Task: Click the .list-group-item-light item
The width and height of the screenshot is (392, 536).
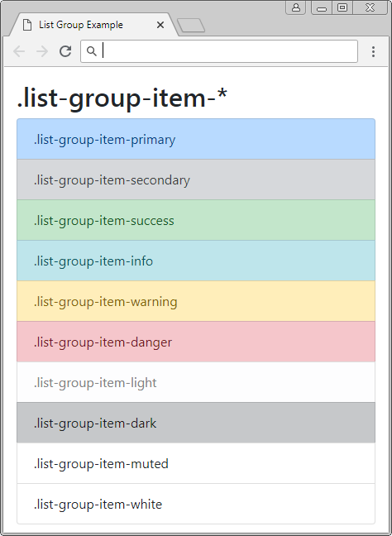Action: (x=196, y=382)
